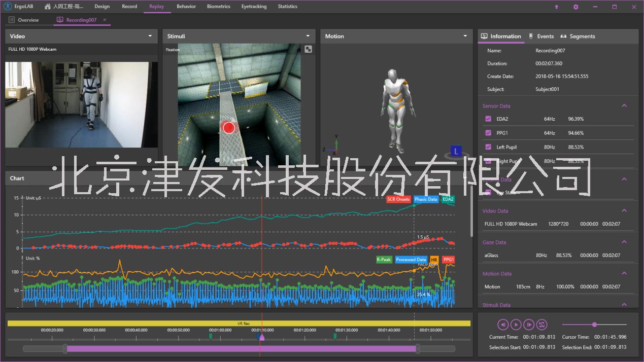Screen dimensions: 644x362
Task: Select the Information panel tab
Action: (501, 37)
